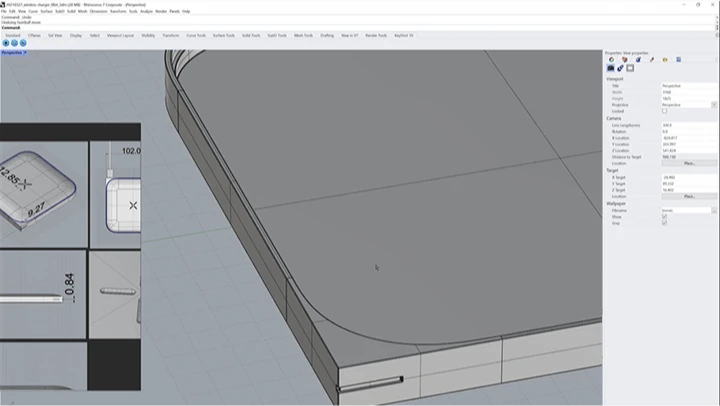Select the rectangle frame icon in Properties
The image size is (720, 406).
(630, 68)
